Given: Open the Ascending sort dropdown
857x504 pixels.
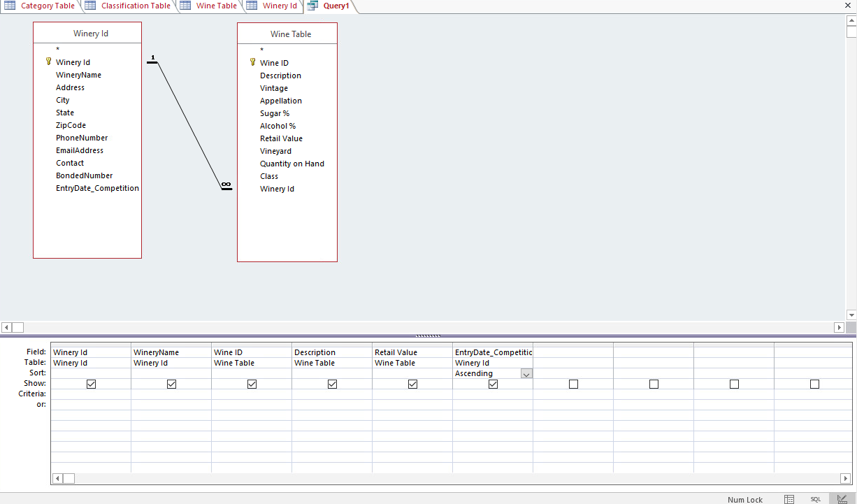Looking at the screenshot, I should point(526,373).
